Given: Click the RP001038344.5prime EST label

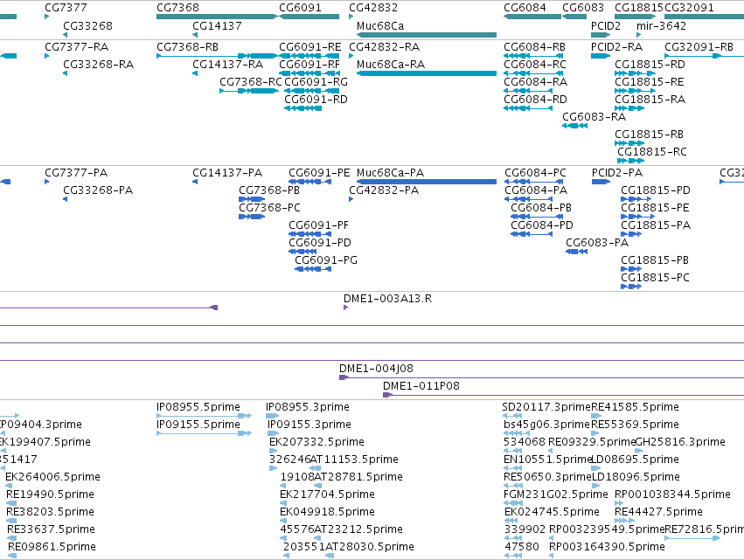Looking at the screenshot, I should tap(673, 494).
